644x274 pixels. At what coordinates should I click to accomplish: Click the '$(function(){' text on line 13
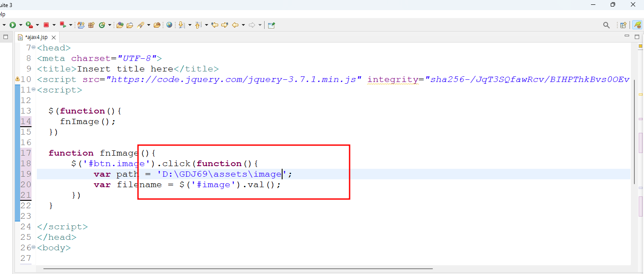click(85, 111)
